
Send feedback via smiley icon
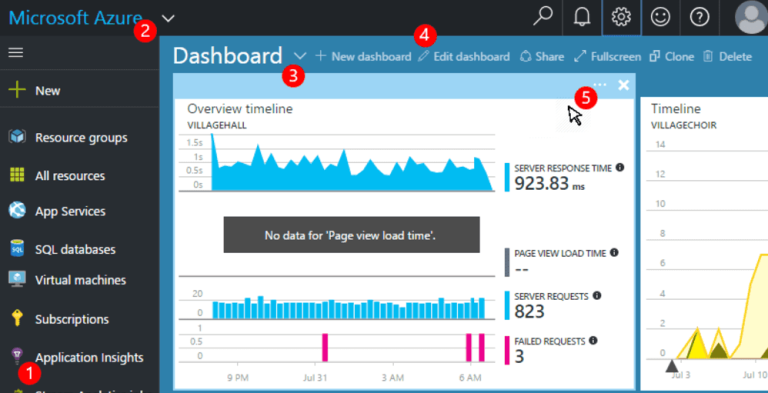(661, 18)
